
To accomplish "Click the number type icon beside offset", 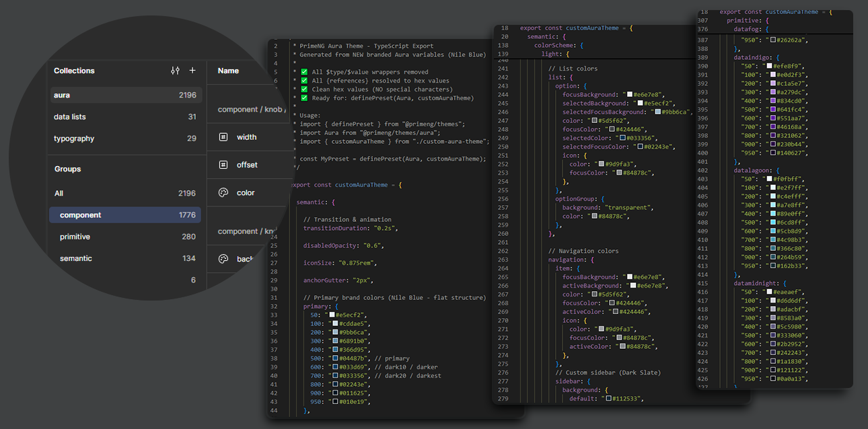I will coord(223,165).
